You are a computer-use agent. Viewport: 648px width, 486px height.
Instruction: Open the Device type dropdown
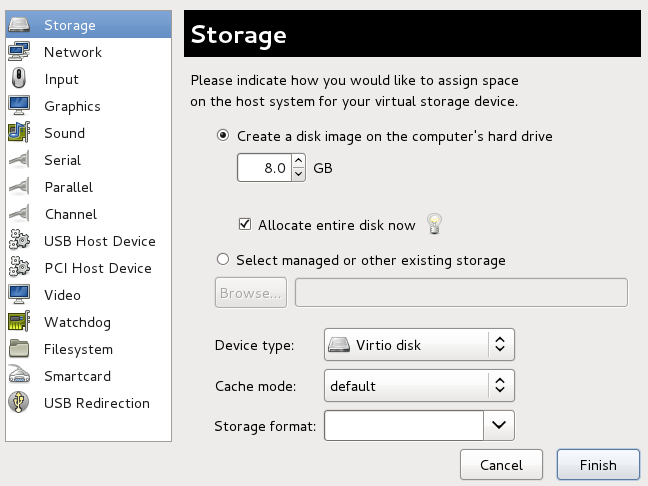[419, 345]
